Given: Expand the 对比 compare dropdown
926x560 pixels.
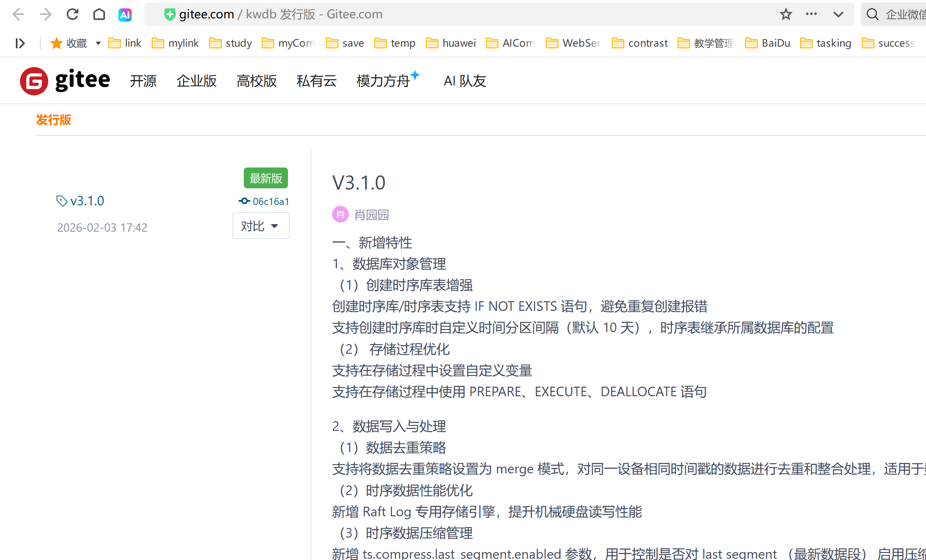Looking at the screenshot, I should point(260,226).
